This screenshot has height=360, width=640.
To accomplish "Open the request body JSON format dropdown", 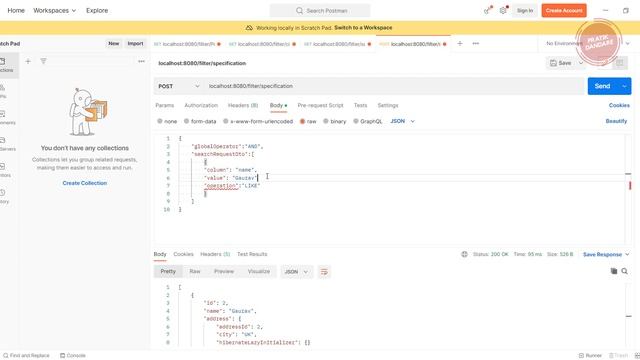I will click(402, 121).
